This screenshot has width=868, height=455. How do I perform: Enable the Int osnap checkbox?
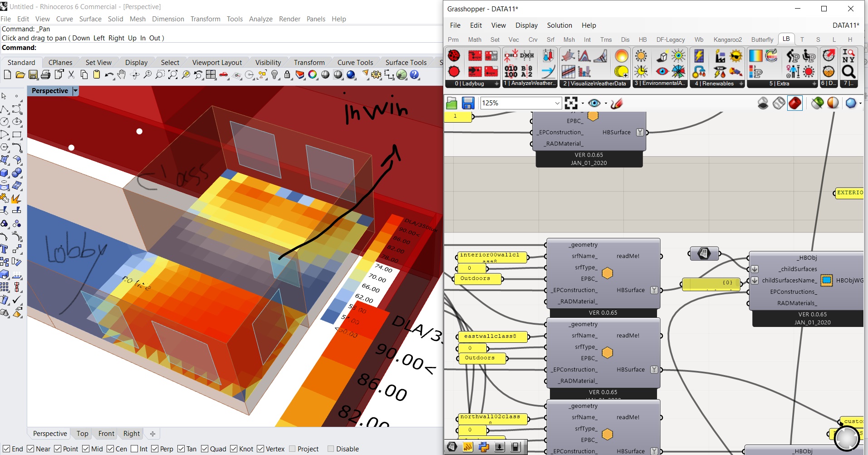pyautogui.click(x=134, y=449)
